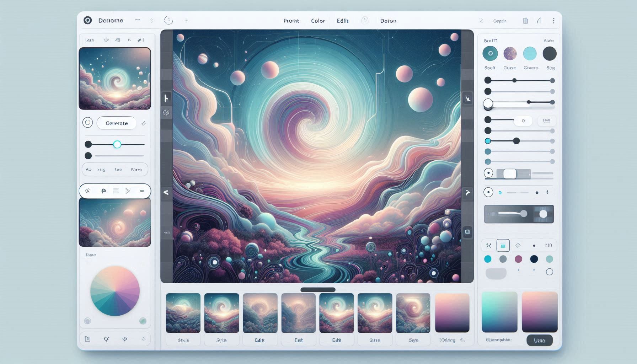
Task: Click the circular logo icon beside Denorne
Action: tap(87, 20)
